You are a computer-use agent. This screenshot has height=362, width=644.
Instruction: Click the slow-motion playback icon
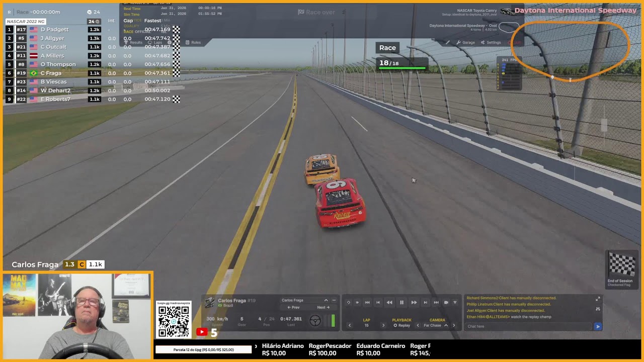357,302
